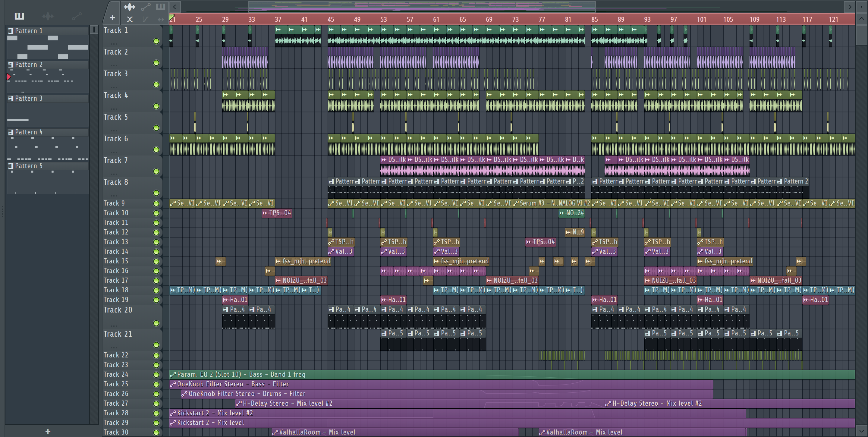Click the Track 27 name header

pyautogui.click(x=116, y=403)
